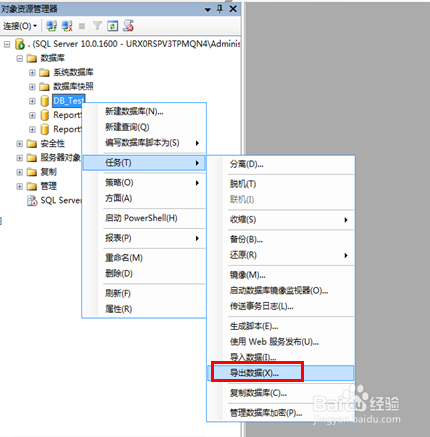
Task: Choose 使用 Web 服务发布(U)...
Action: tap(281, 342)
